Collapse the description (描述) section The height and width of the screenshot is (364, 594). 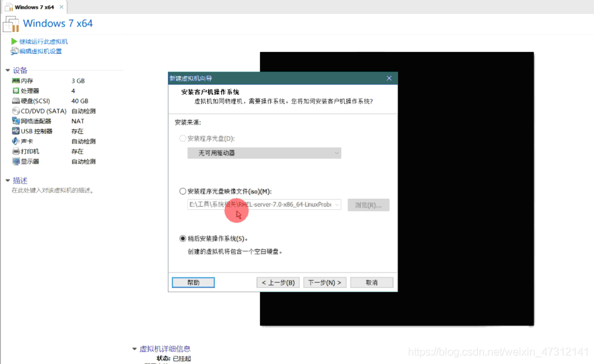pos(7,181)
